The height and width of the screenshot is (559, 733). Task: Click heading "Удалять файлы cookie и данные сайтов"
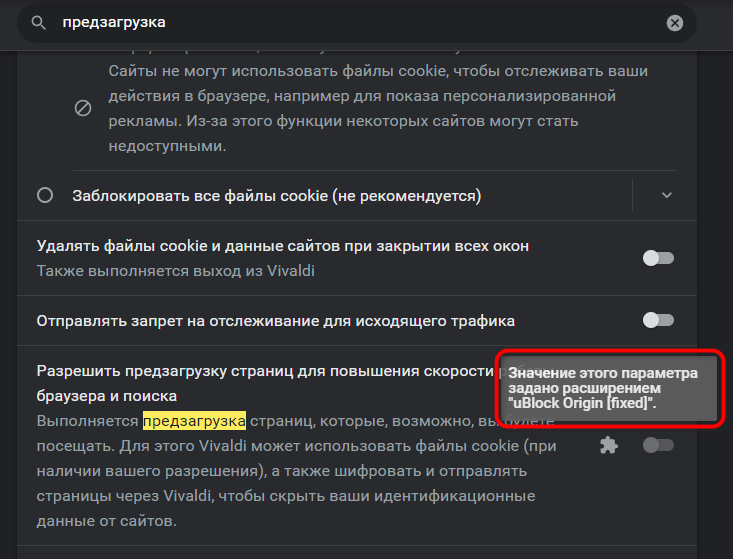[283, 246]
